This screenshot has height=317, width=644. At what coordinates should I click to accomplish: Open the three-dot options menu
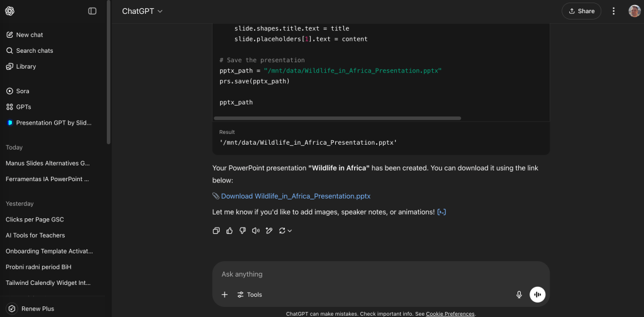click(614, 11)
